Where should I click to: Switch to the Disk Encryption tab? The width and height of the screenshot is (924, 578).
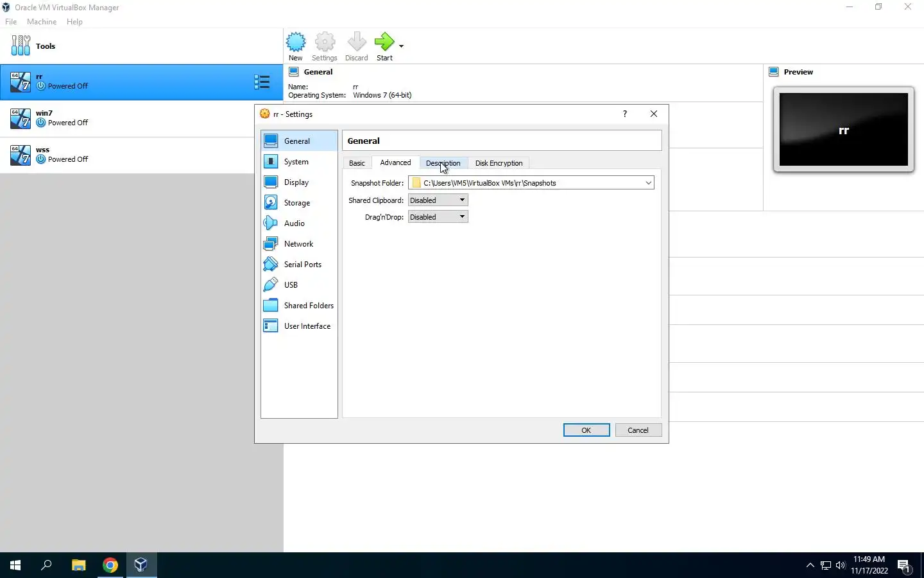[x=499, y=163]
